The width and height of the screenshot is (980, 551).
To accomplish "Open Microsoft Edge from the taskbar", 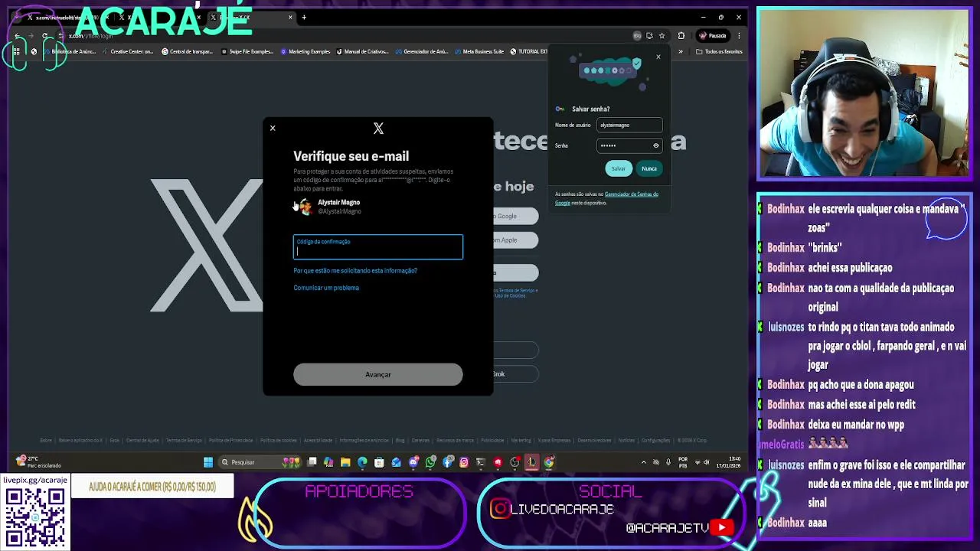I will 362,461.
